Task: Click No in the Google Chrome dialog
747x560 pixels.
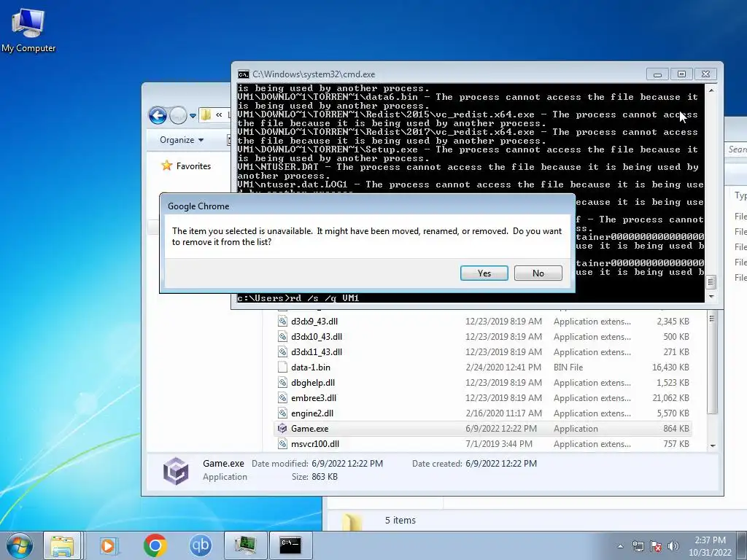Action: tap(538, 273)
